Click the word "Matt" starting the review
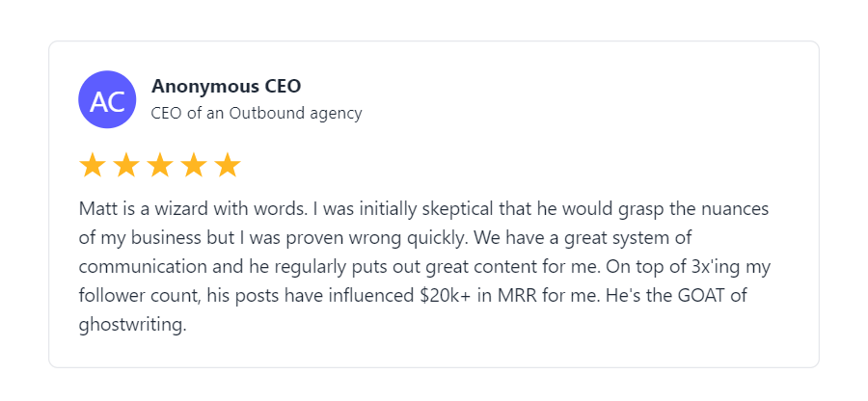The width and height of the screenshot is (868, 401). pos(98,209)
